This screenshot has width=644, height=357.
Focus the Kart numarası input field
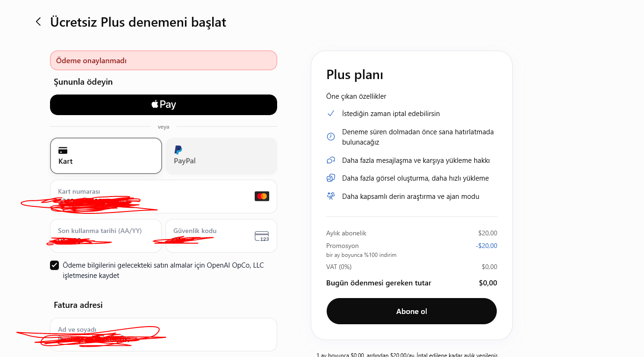(x=164, y=197)
